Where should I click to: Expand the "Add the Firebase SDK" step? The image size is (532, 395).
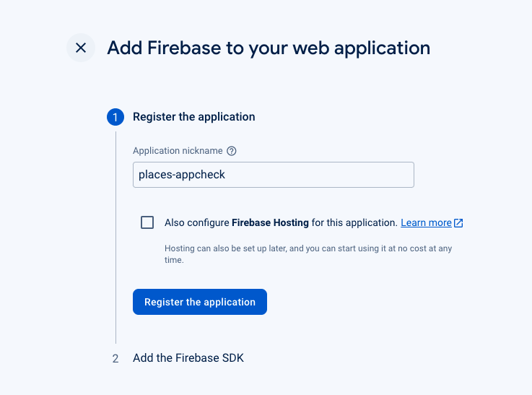188,358
